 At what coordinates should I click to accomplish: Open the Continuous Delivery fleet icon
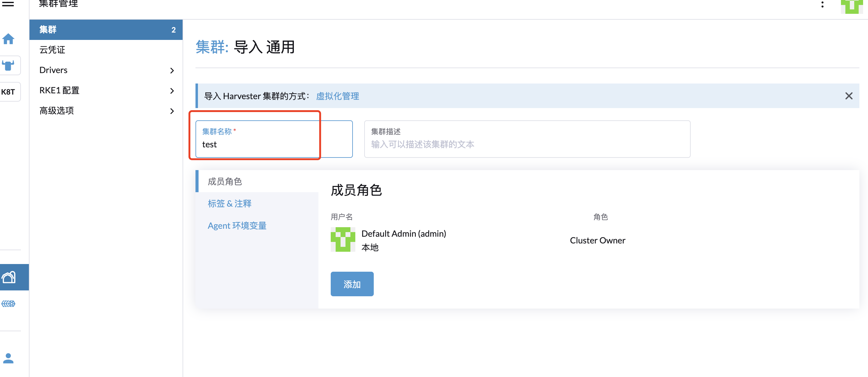coord(8,304)
